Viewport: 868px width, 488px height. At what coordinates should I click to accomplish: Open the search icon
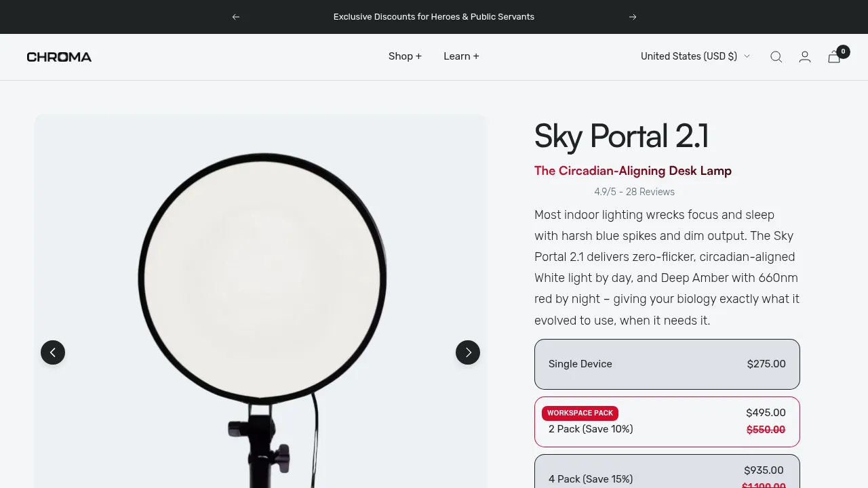pos(776,57)
